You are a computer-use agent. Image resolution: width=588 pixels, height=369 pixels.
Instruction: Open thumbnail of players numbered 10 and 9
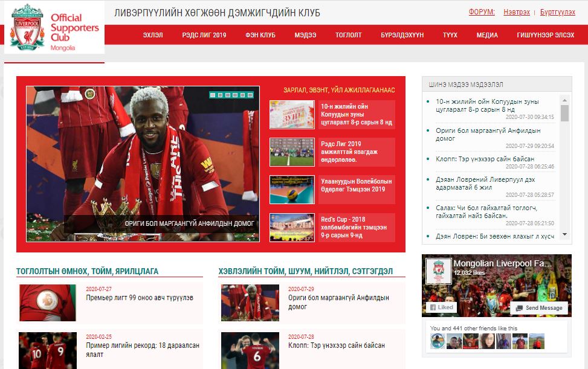pos(48,350)
